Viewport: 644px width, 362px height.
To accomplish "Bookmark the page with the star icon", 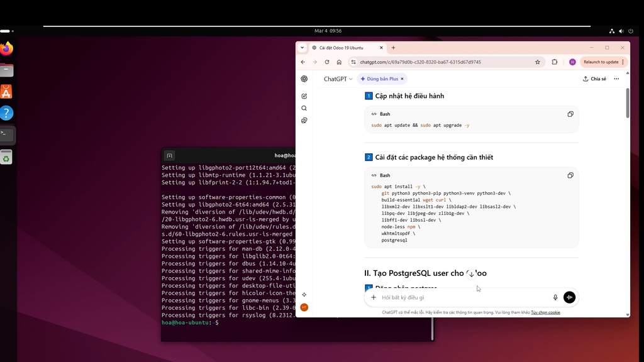I will [x=537, y=62].
